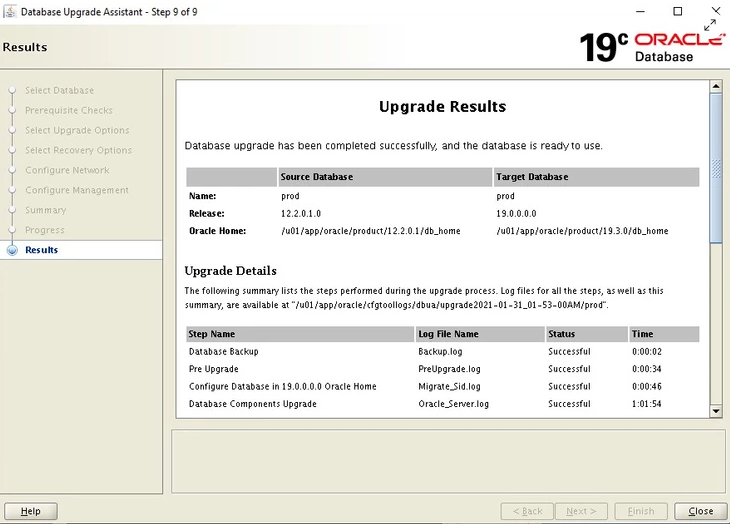Image resolution: width=730 pixels, height=525 pixels.
Task: Click the Step Name column header
Action: point(300,334)
